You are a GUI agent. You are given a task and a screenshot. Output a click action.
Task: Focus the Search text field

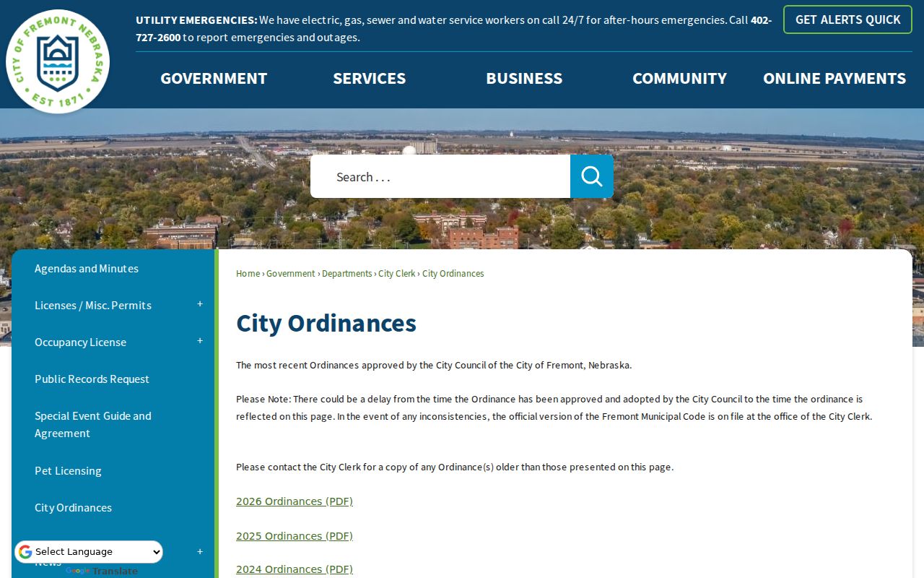pyautogui.click(x=440, y=176)
